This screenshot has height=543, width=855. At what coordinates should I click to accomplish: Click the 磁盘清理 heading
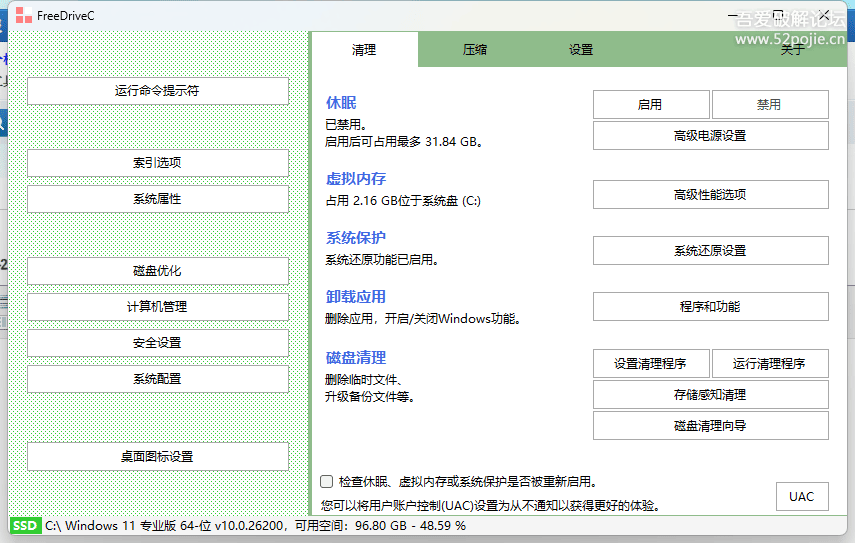click(356, 358)
